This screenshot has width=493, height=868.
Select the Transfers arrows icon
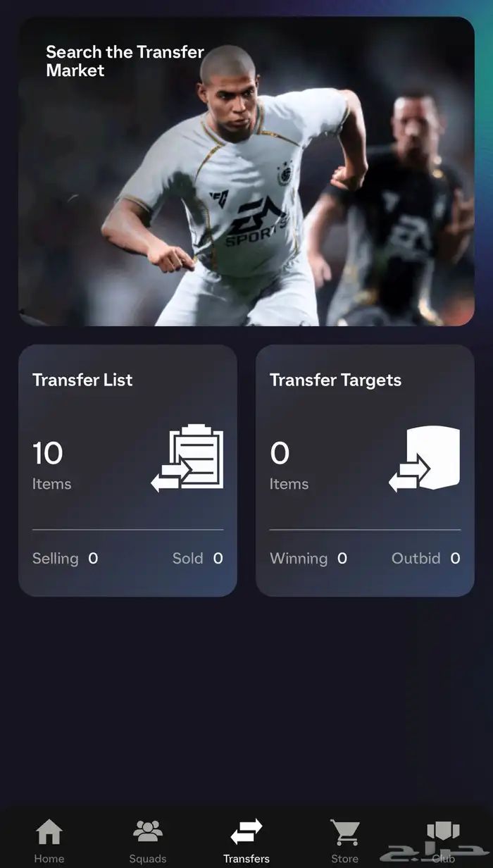coord(246,832)
